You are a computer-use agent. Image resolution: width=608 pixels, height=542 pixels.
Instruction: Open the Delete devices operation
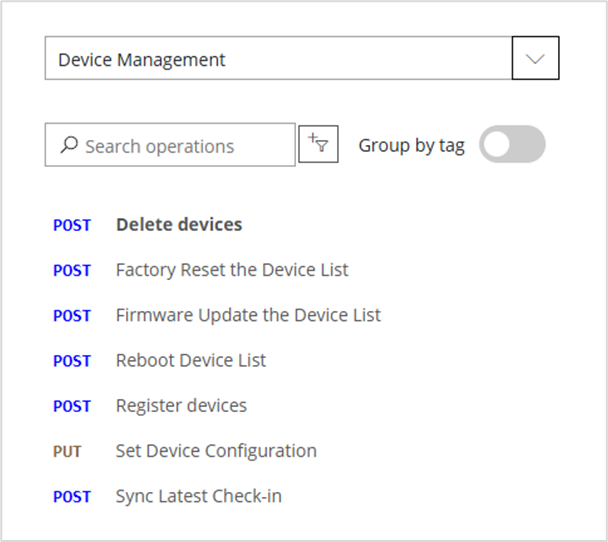179,225
